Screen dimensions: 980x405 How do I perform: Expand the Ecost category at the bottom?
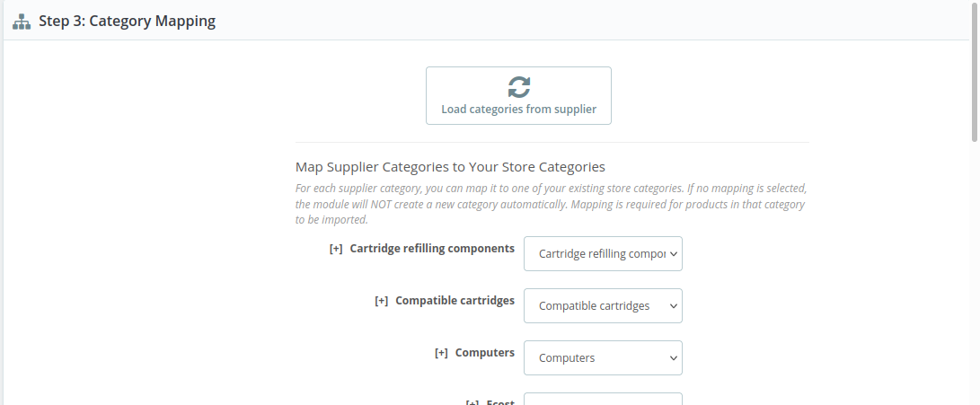(472, 402)
